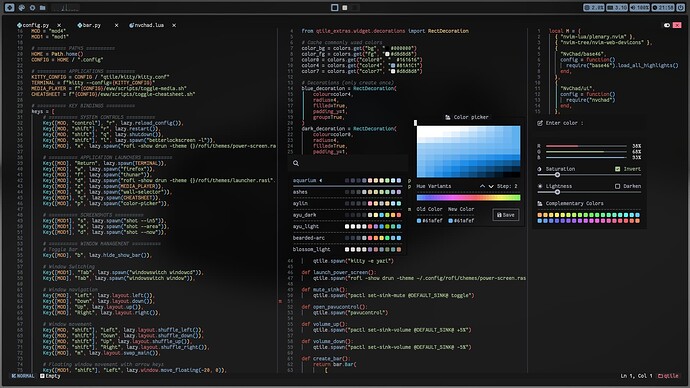Click the gear icon in the top bar
The height and width of the screenshot is (388, 690).
click(32, 7)
